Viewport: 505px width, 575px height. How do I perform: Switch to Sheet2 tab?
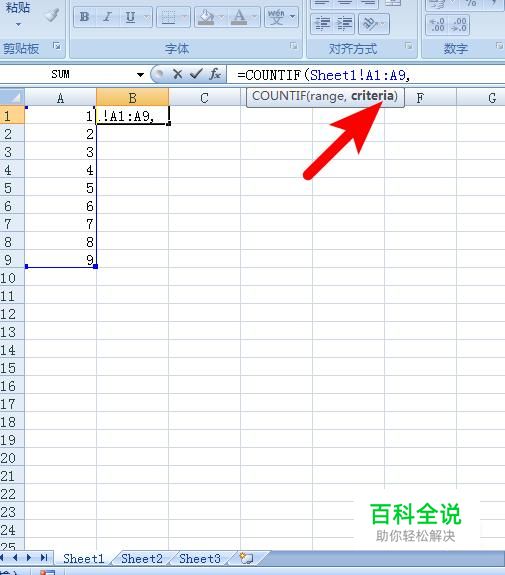click(142, 558)
